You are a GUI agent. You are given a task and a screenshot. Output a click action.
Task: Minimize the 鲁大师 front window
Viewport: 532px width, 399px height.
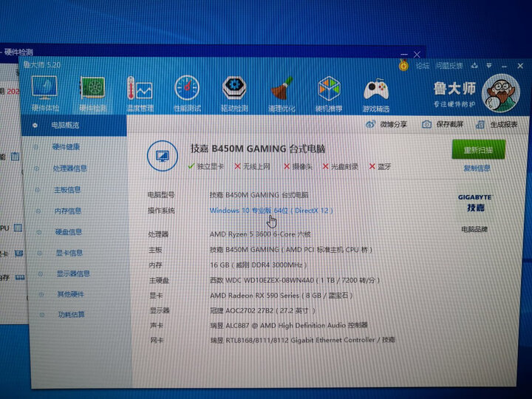[x=504, y=66]
